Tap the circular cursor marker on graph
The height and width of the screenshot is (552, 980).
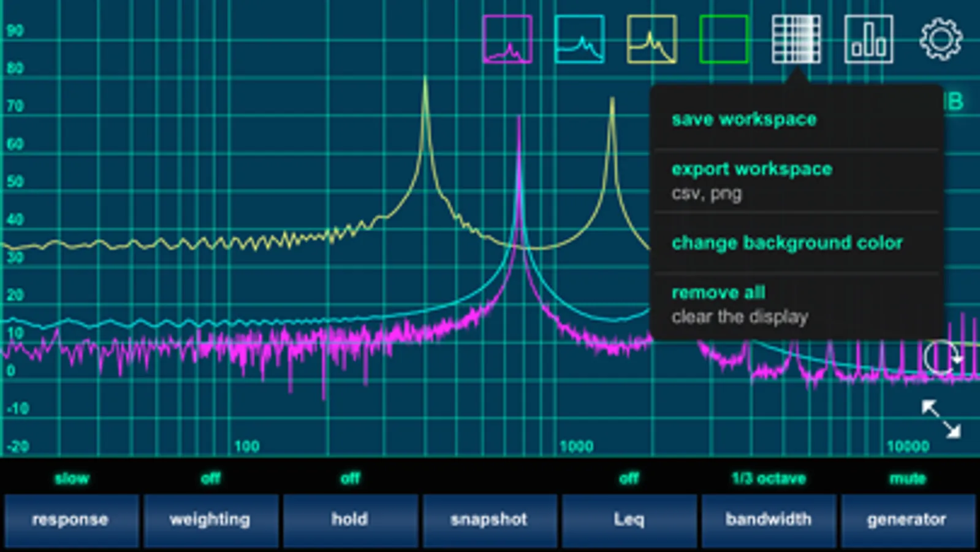[941, 357]
